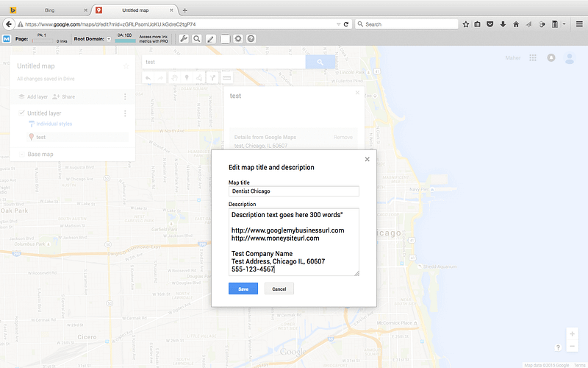Select the add directions tool
The image size is (588, 368).
[212, 78]
